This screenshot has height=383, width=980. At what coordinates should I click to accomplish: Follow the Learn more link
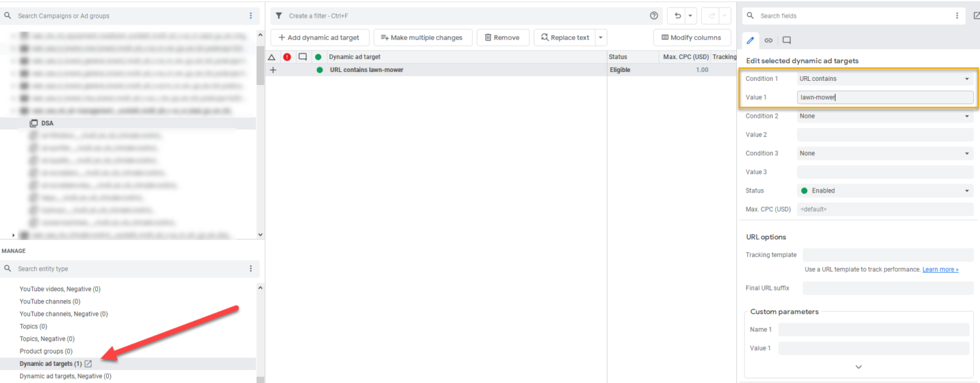click(x=940, y=269)
